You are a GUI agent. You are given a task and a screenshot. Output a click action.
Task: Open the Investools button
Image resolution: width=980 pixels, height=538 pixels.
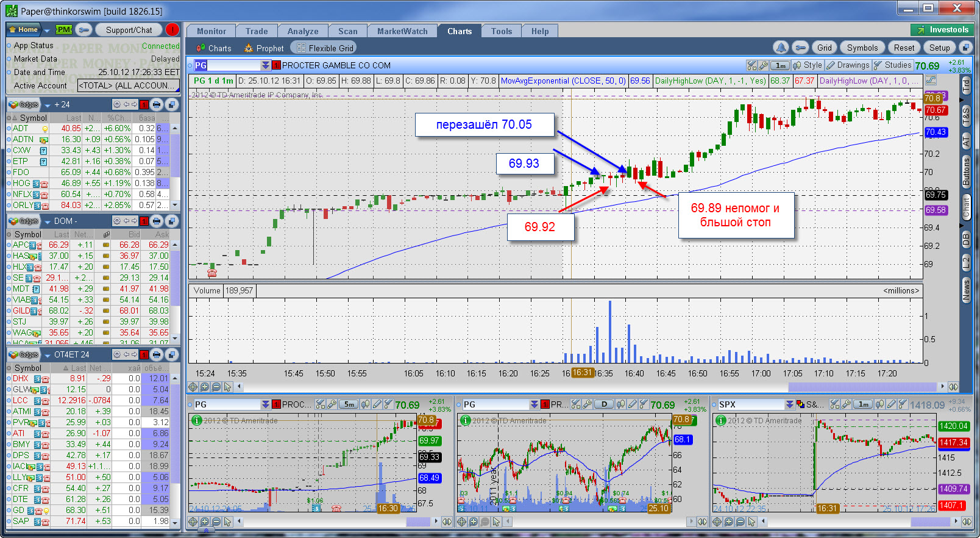[x=943, y=29]
